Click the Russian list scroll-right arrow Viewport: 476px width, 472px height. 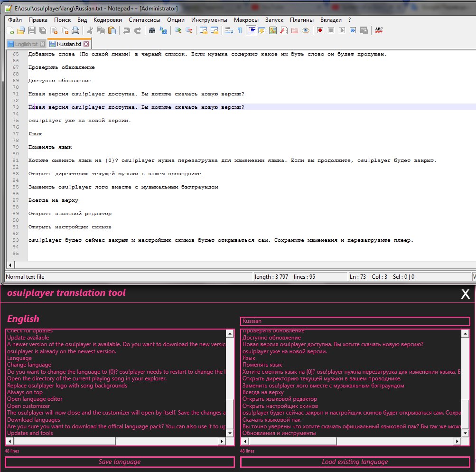[x=457, y=441]
